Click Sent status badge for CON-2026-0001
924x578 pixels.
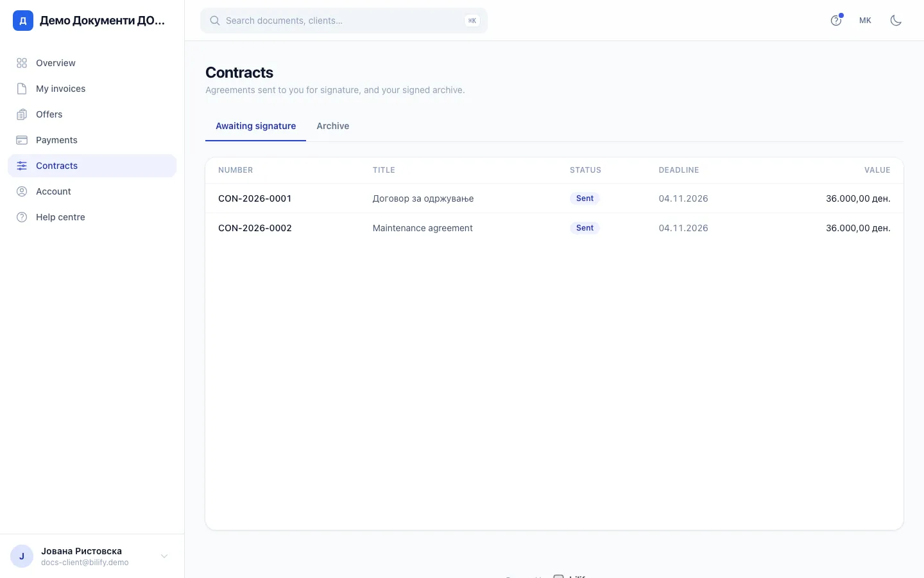coord(585,198)
